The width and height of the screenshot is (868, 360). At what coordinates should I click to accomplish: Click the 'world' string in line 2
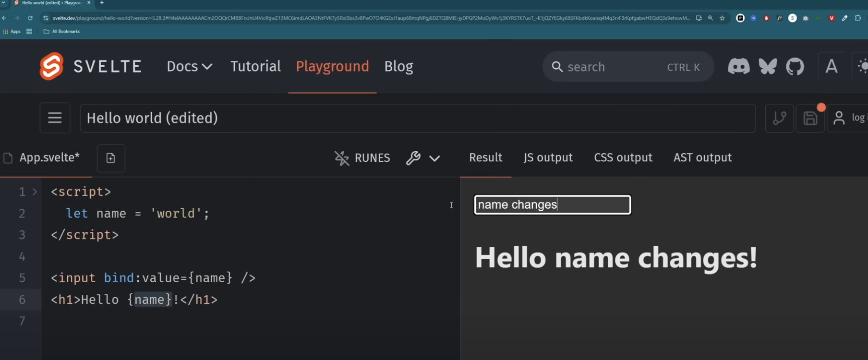click(176, 213)
